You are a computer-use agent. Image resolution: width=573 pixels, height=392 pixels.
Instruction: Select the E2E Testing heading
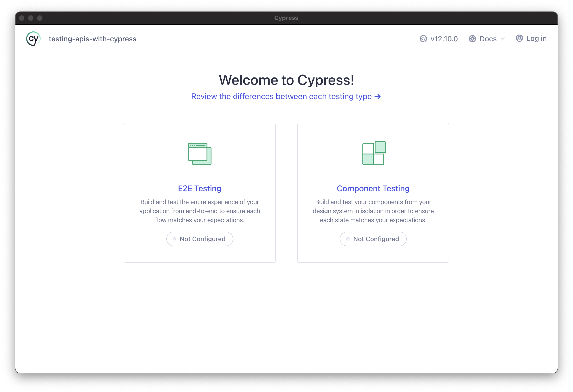pos(200,189)
